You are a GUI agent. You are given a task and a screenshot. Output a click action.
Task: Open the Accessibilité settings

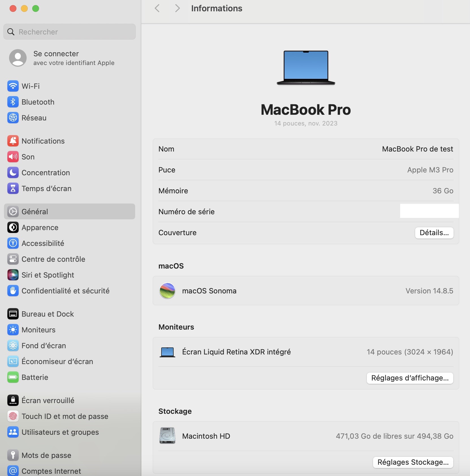43,243
